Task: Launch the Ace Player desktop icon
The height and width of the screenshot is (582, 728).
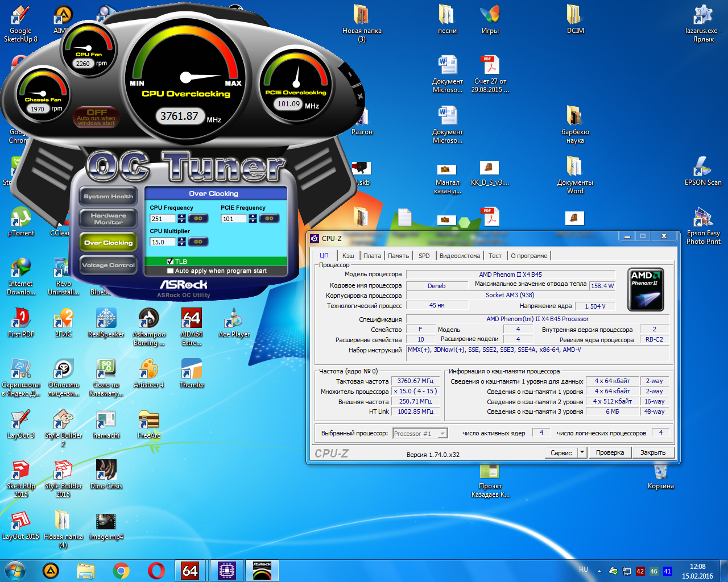Action: coord(234,322)
